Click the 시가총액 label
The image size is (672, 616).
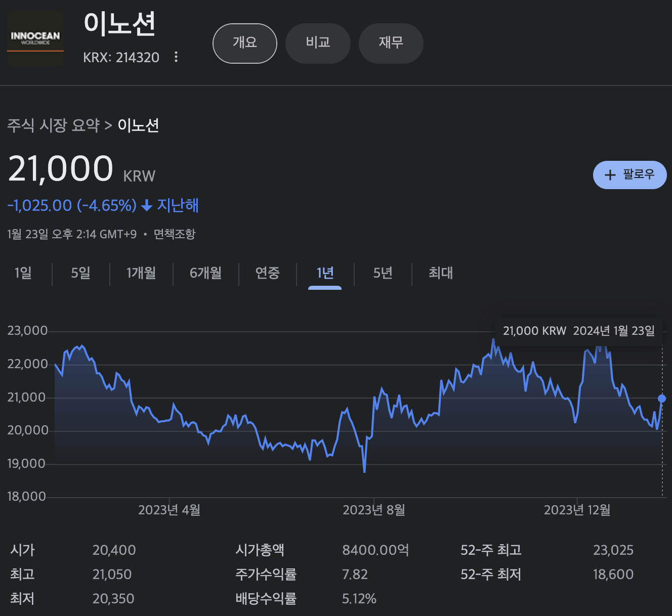(x=260, y=550)
